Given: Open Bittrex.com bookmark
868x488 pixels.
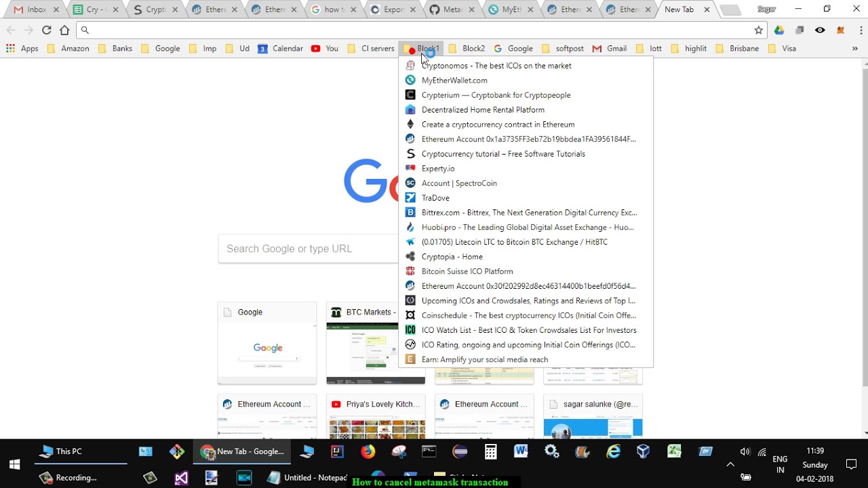Looking at the screenshot, I should (x=526, y=213).
